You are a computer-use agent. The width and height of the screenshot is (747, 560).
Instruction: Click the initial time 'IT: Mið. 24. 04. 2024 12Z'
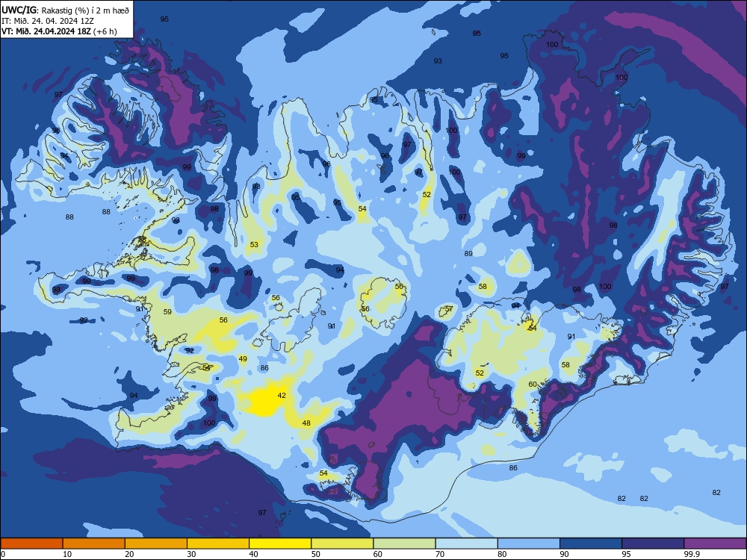(x=49, y=21)
